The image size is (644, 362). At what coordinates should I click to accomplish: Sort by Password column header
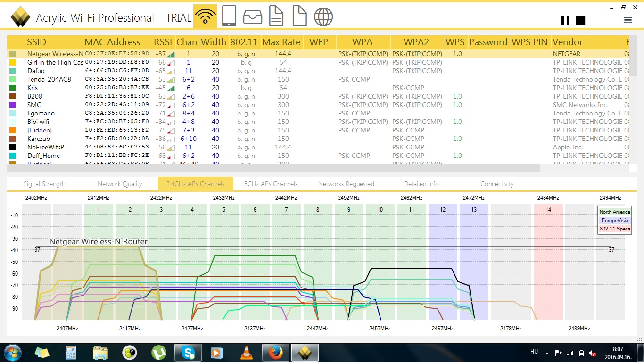488,42
